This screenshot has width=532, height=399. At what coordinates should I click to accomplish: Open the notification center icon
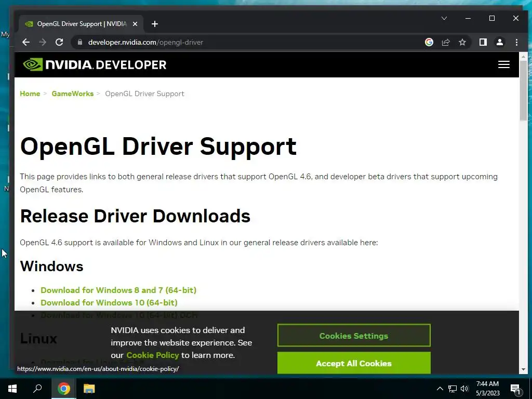[x=515, y=389]
